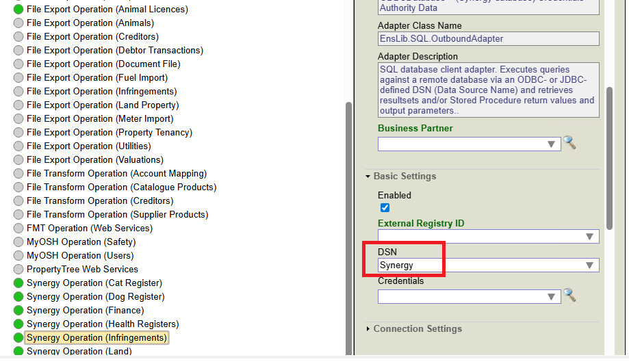Click the Credentials magnifier search icon
This screenshot has height=364, width=629.
pos(569,296)
